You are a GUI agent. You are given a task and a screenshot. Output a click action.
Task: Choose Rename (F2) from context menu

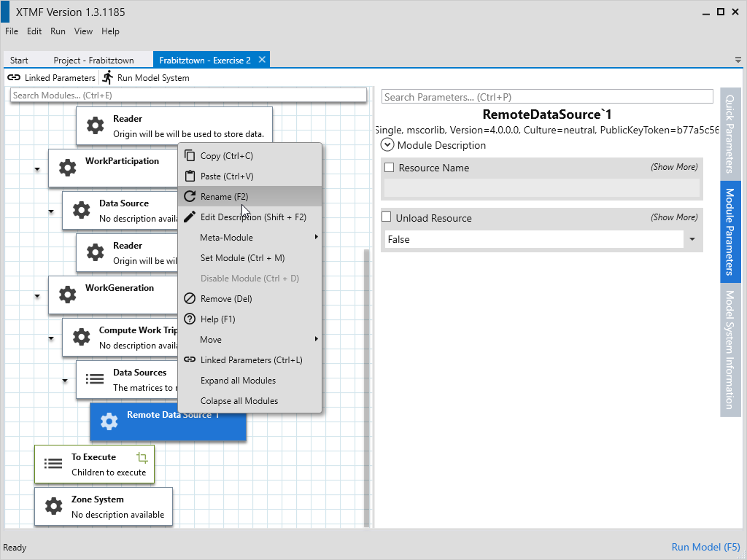tap(225, 197)
